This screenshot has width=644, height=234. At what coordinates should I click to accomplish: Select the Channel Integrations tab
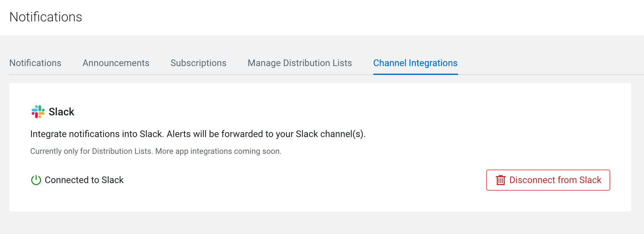(x=415, y=63)
